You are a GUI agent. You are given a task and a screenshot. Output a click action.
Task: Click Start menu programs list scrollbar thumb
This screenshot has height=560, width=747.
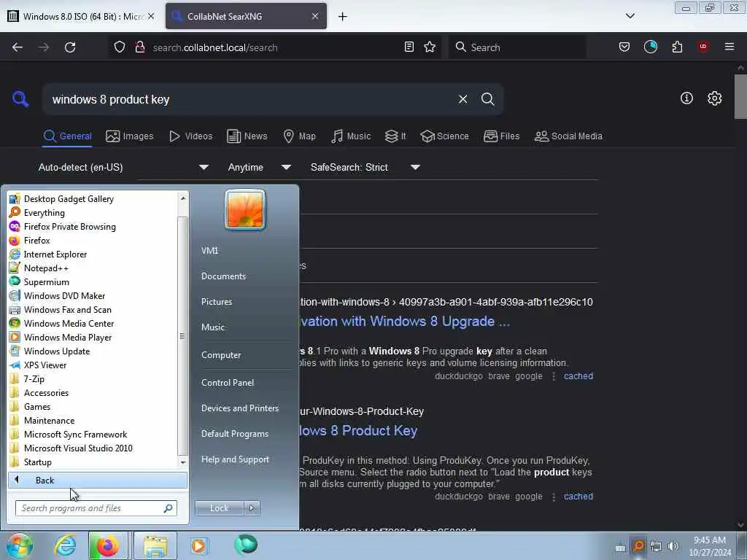pyautogui.click(x=182, y=335)
